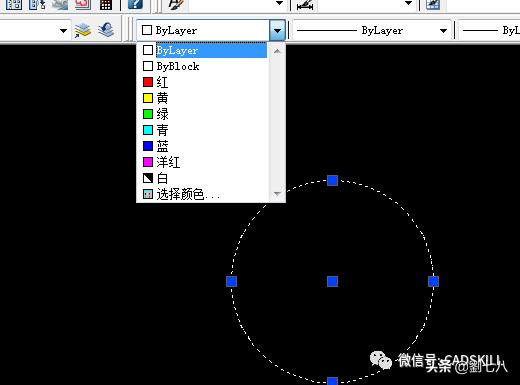Open the QuickCalc calculator icon
The height and width of the screenshot is (385, 520).
[106, 4]
